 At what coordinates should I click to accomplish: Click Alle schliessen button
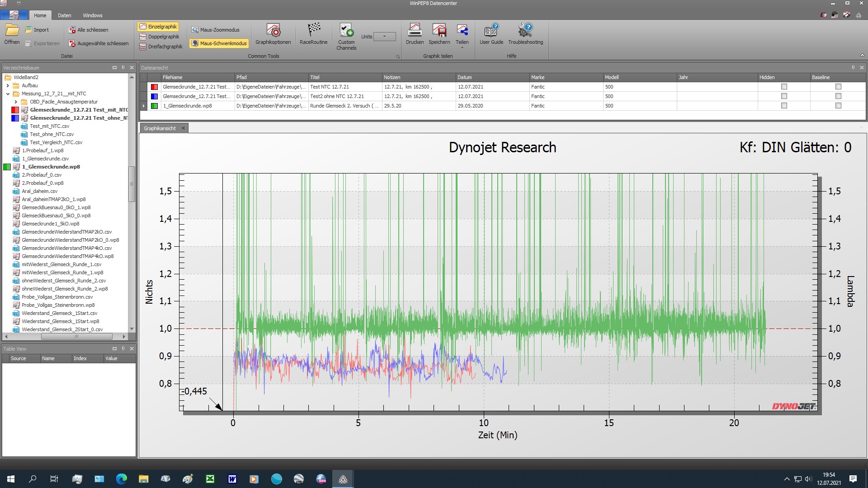(89, 30)
